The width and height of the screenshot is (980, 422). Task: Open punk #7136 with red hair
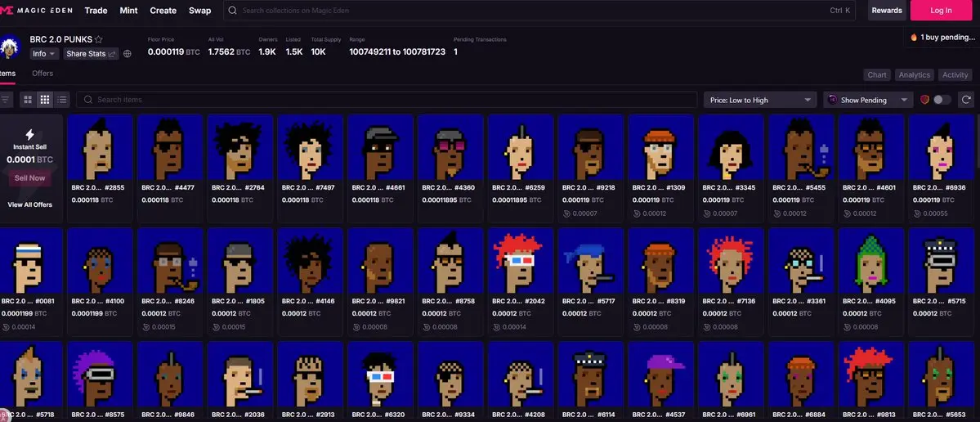click(732, 261)
